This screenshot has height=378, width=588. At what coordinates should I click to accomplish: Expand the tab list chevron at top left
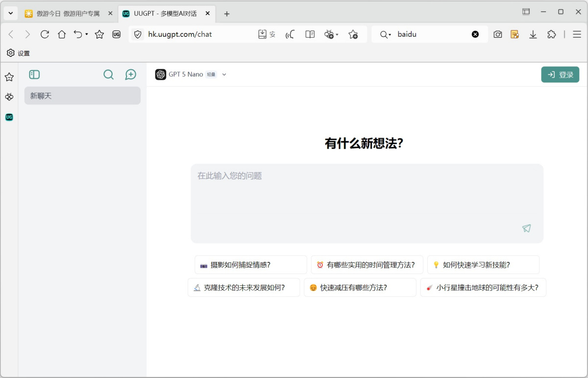point(10,13)
